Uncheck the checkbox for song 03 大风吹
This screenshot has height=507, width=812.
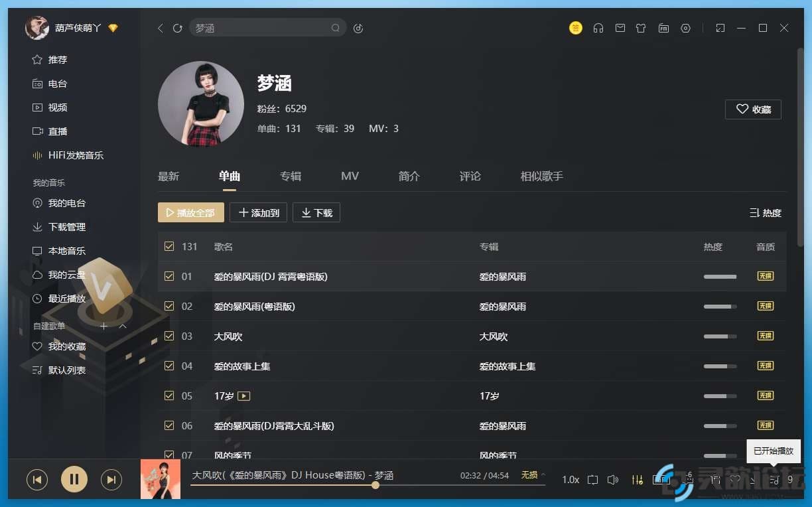169,336
